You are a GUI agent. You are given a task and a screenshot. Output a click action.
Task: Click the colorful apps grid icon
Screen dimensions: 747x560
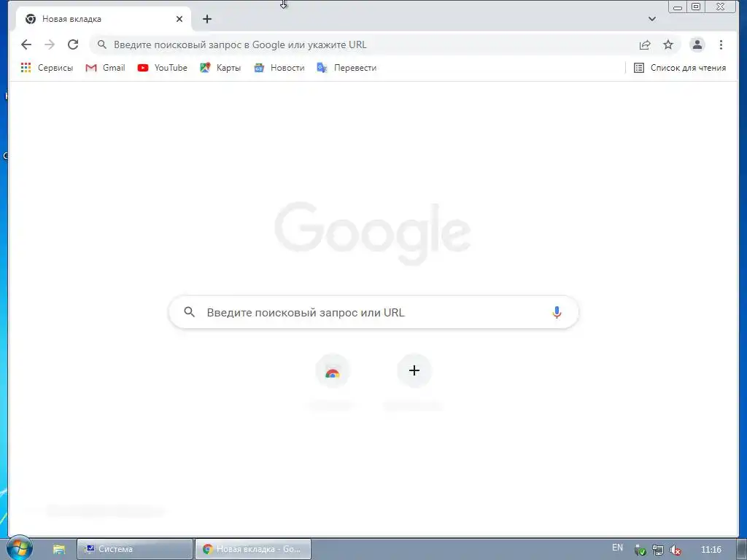[26, 68]
